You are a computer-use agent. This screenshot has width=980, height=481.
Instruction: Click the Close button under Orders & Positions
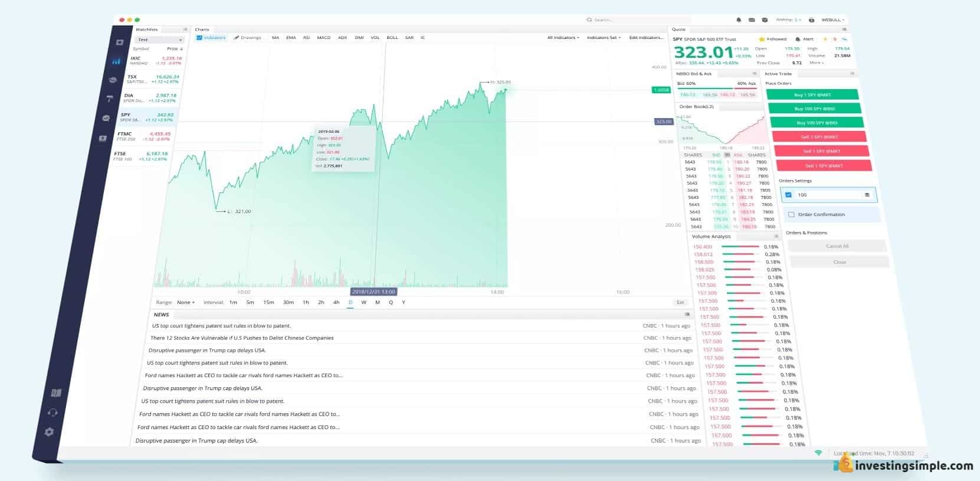coord(839,261)
